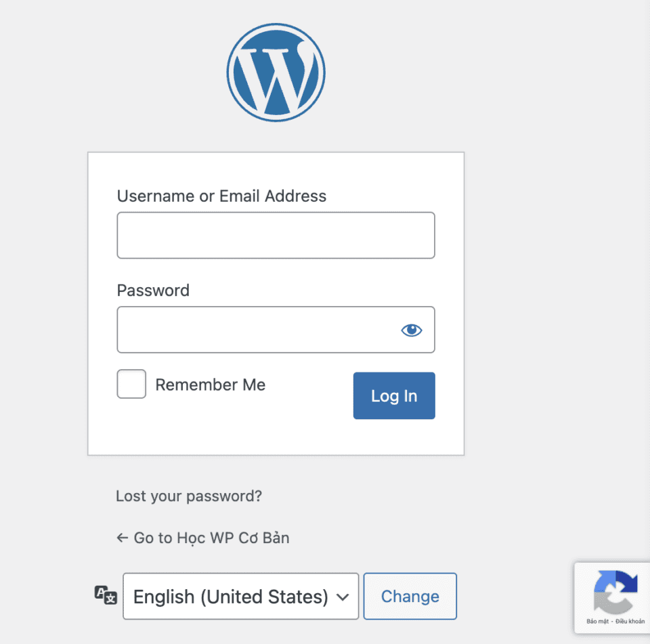Open reCAPTCHA 'Bảo mật' privacy link

[x=596, y=621]
